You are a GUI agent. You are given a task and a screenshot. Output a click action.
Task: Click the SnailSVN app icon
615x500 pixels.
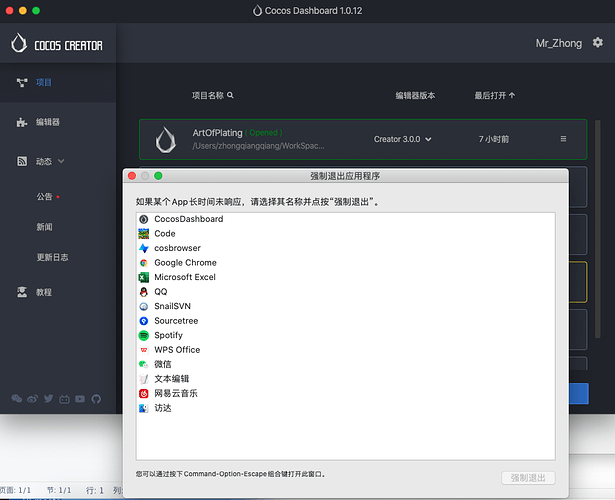click(x=144, y=306)
